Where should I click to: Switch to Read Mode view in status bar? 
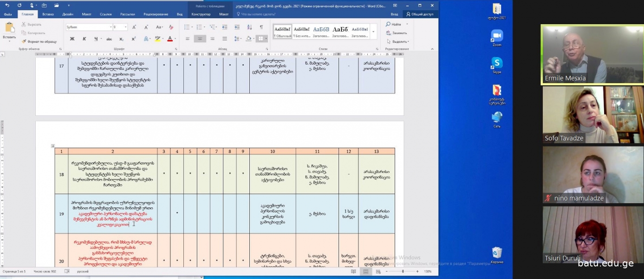tap(354, 272)
